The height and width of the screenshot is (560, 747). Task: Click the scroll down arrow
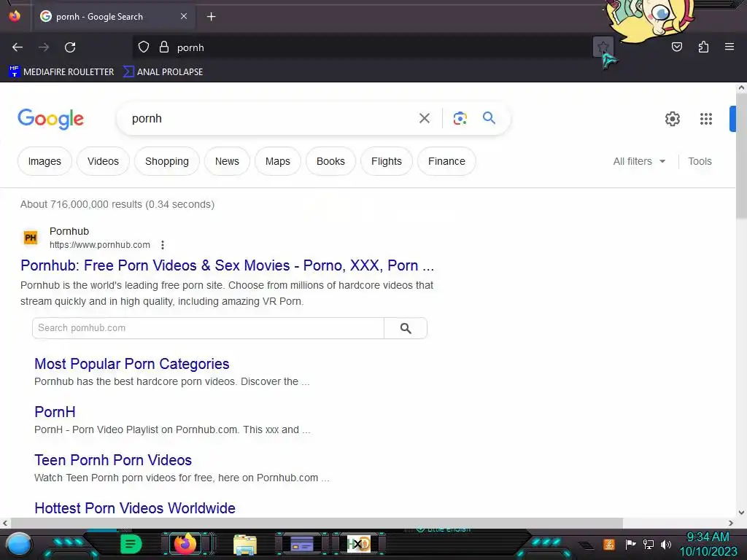pyautogui.click(x=741, y=513)
